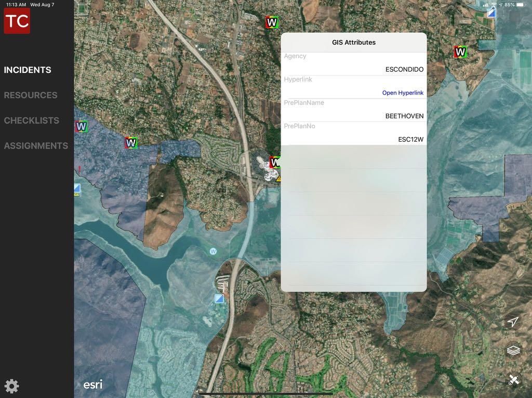The height and width of the screenshot is (398, 532).
Task: Tap the location arrow to center map
Action: pyautogui.click(x=513, y=322)
